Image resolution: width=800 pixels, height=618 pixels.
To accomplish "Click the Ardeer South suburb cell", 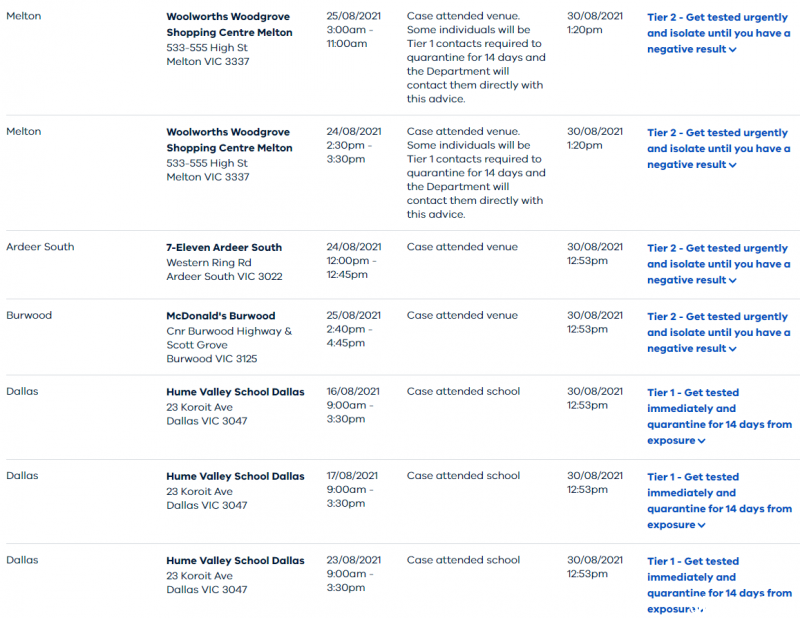I will coord(40,247).
